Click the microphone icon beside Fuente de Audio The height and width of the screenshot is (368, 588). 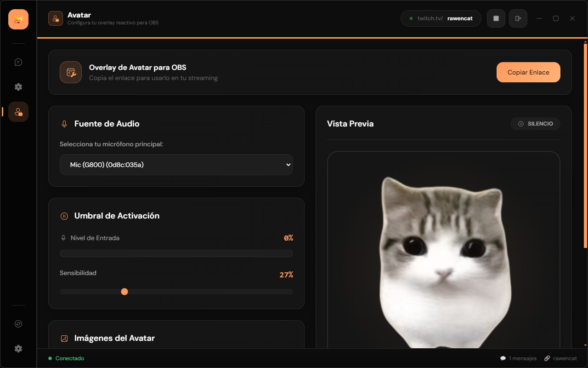[64, 124]
